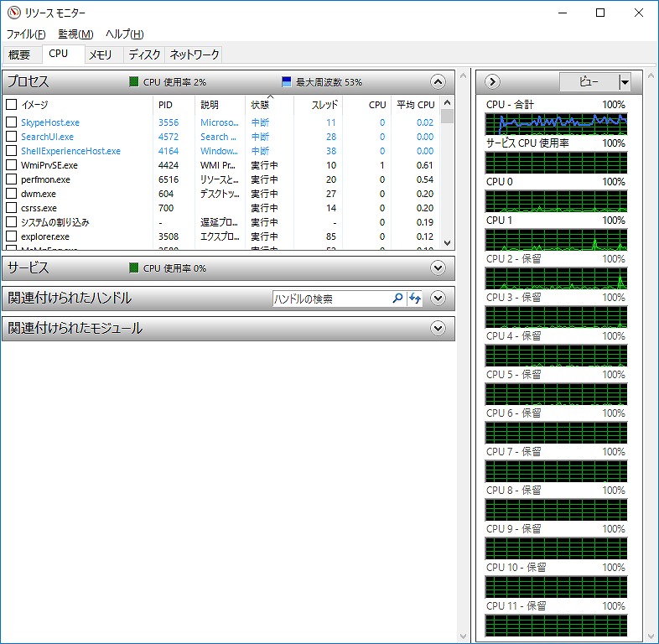Click the Resource Monitor app icon in title bar
Viewport: 659px width, 644px height.
(x=11, y=13)
